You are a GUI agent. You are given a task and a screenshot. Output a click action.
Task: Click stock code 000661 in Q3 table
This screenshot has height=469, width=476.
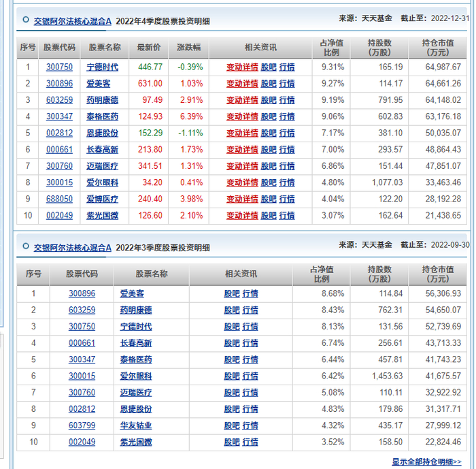(x=82, y=343)
